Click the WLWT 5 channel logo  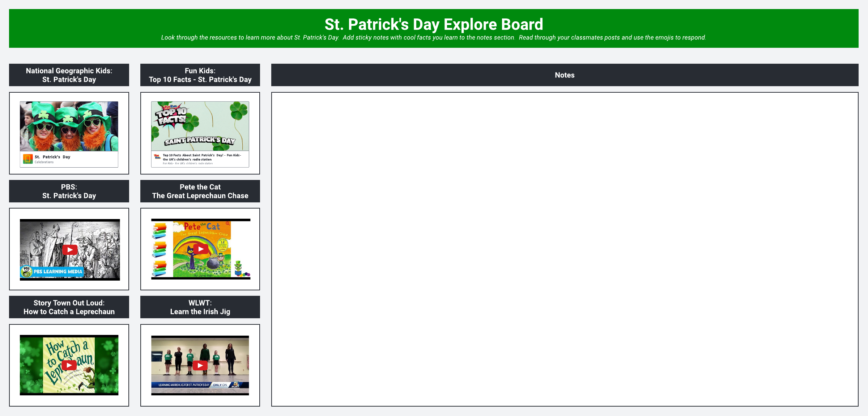click(235, 385)
